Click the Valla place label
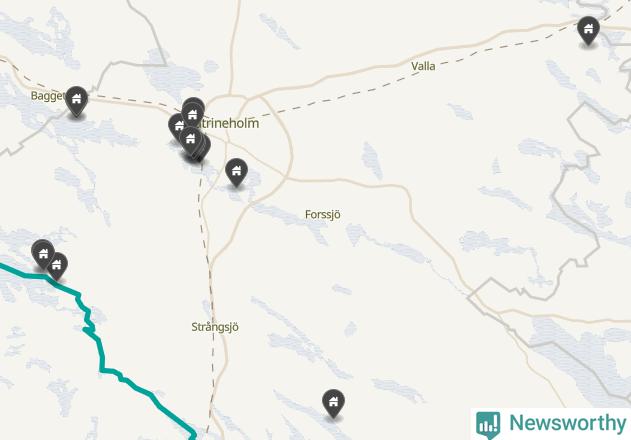The height and width of the screenshot is (440, 631). tap(423, 66)
